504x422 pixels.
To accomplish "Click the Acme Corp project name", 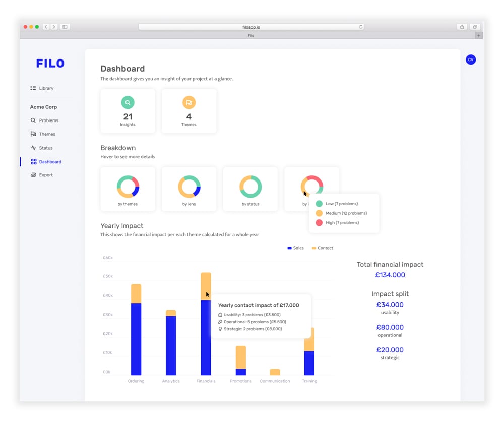I will pyautogui.click(x=43, y=107).
